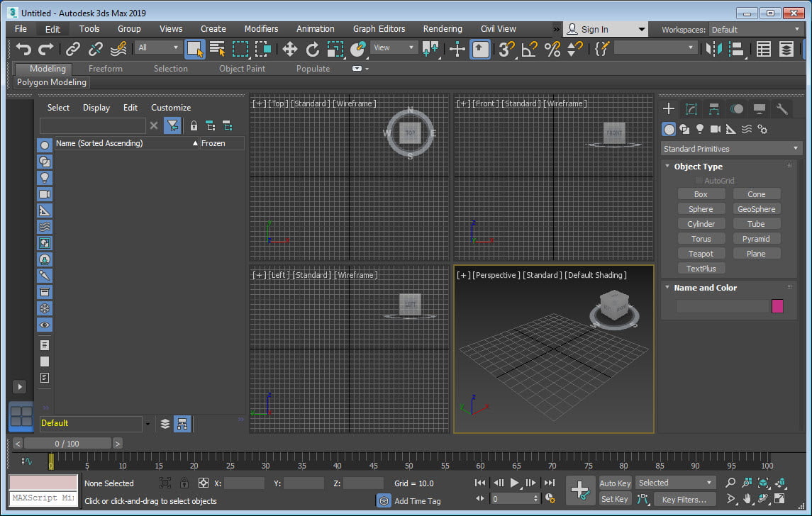This screenshot has width=812, height=516.
Task: Switch to the Object Paint ribbon tab
Action: pos(242,68)
